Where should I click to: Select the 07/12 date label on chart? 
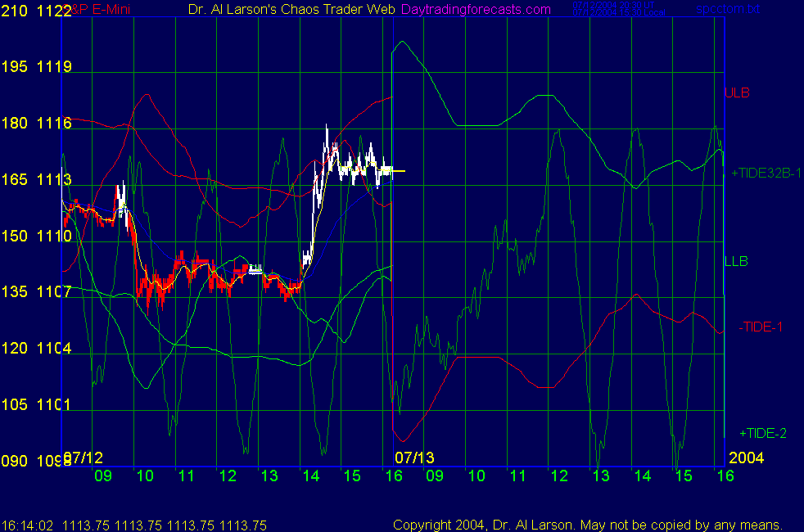point(83,458)
